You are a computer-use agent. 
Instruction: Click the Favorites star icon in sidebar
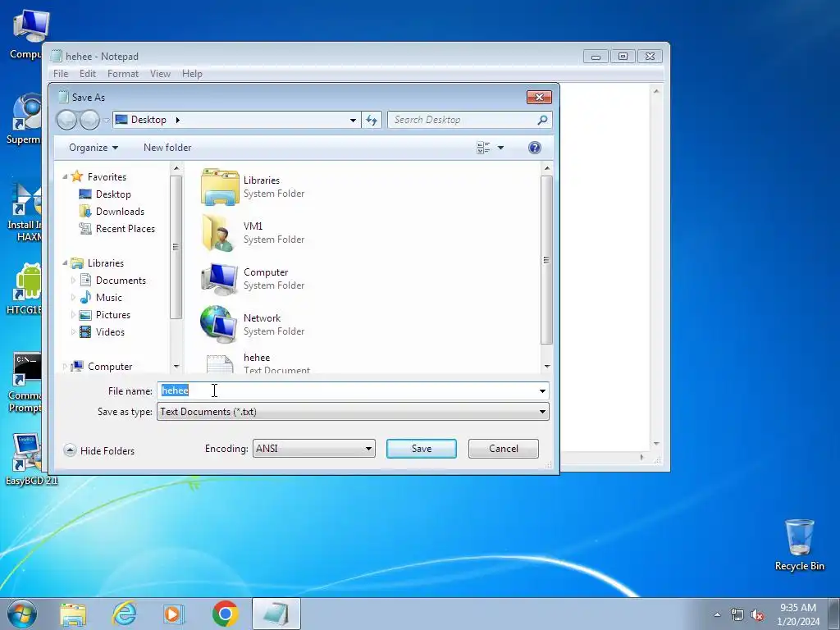[77, 176]
